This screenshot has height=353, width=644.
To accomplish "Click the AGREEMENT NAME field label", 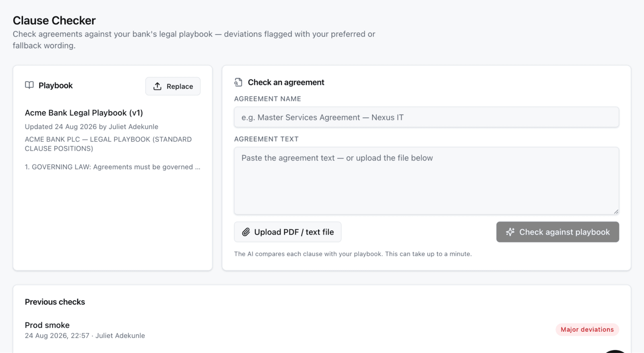I will tap(268, 99).
